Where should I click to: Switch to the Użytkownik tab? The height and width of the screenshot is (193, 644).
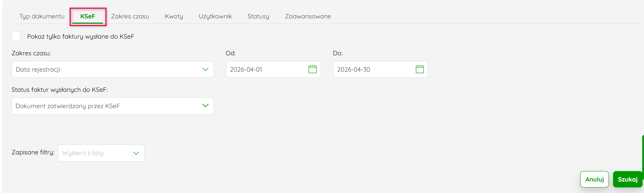coord(215,16)
